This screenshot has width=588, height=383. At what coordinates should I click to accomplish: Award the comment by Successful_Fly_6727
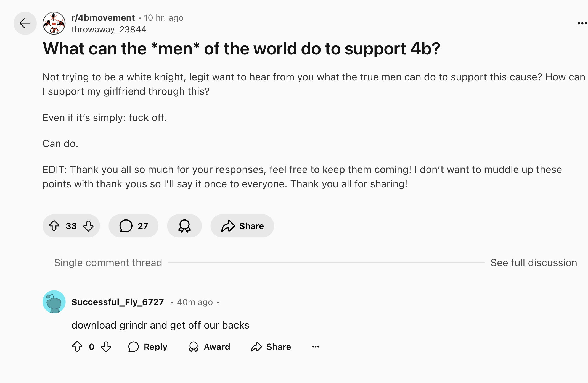point(209,347)
